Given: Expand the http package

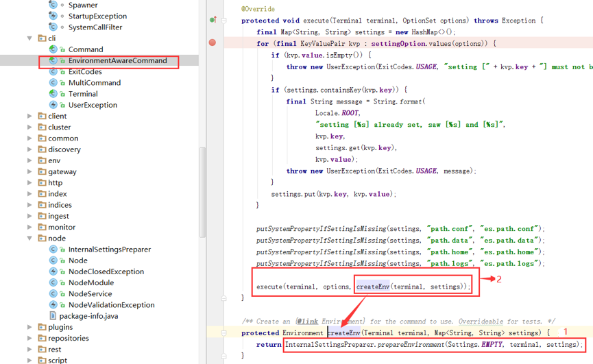Looking at the screenshot, I should [29, 182].
